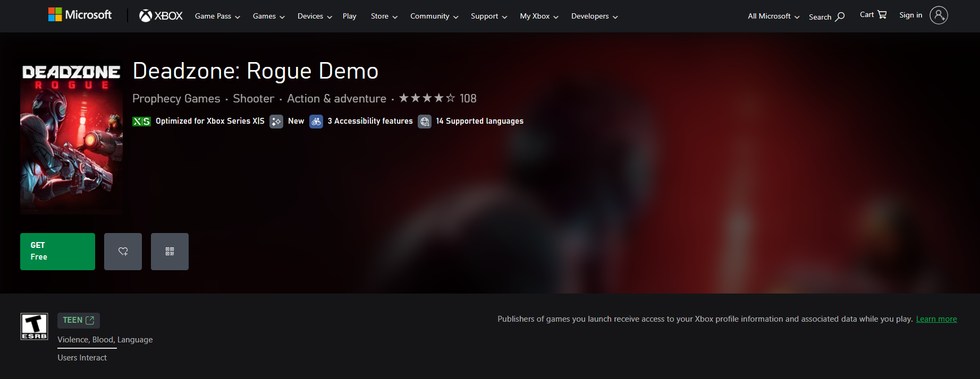Click the supported languages globe icon
Viewport: 980px width, 379px height.
click(x=425, y=122)
